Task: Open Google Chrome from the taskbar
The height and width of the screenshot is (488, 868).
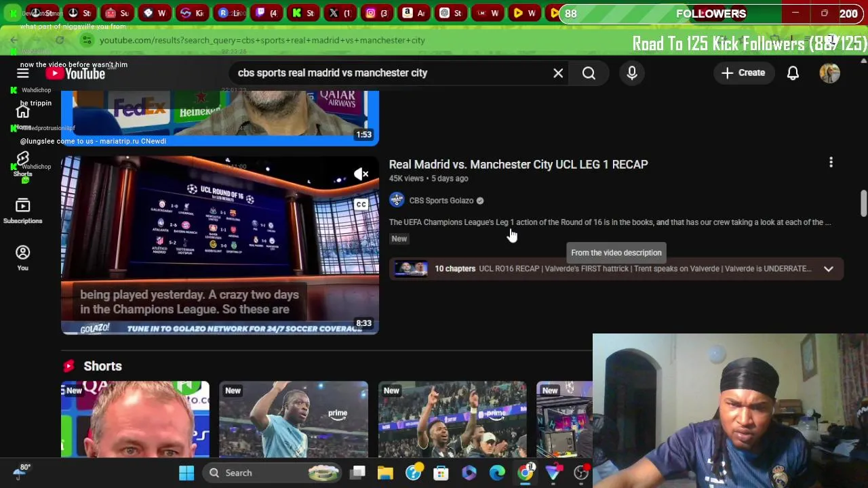Action: 526,472
